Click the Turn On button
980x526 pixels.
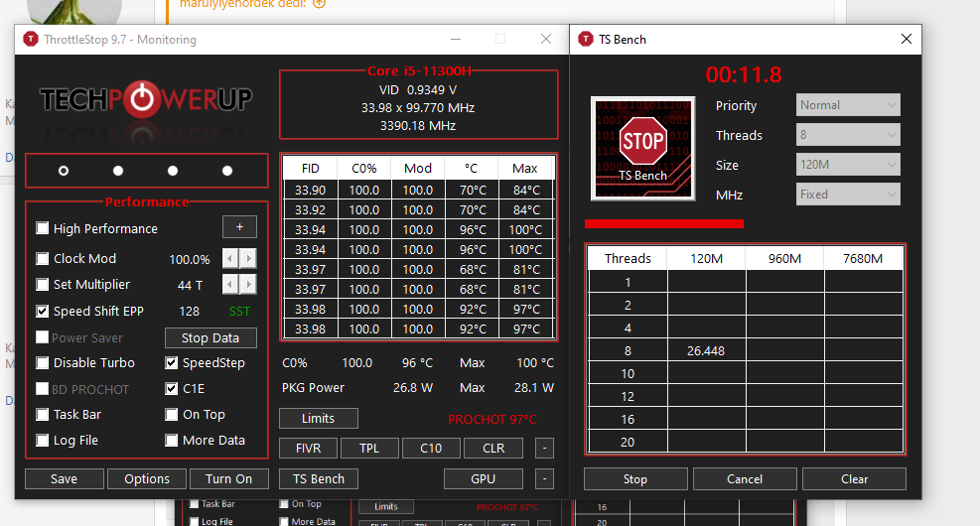pyautogui.click(x=228, y=479)
